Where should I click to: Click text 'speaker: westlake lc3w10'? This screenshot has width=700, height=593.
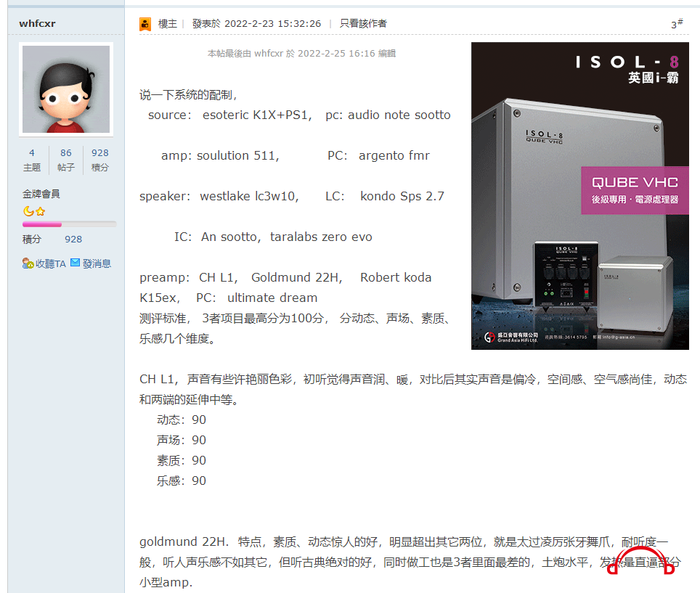click(219, 196)
